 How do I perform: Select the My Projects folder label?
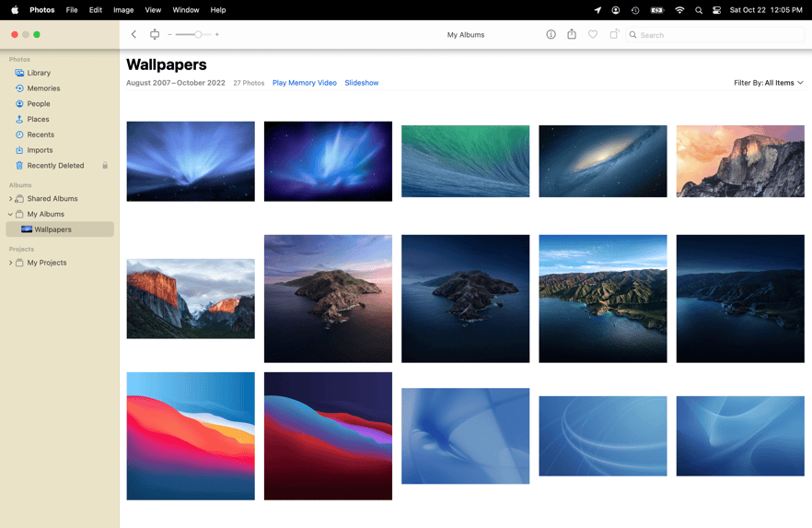click(47, 263)
